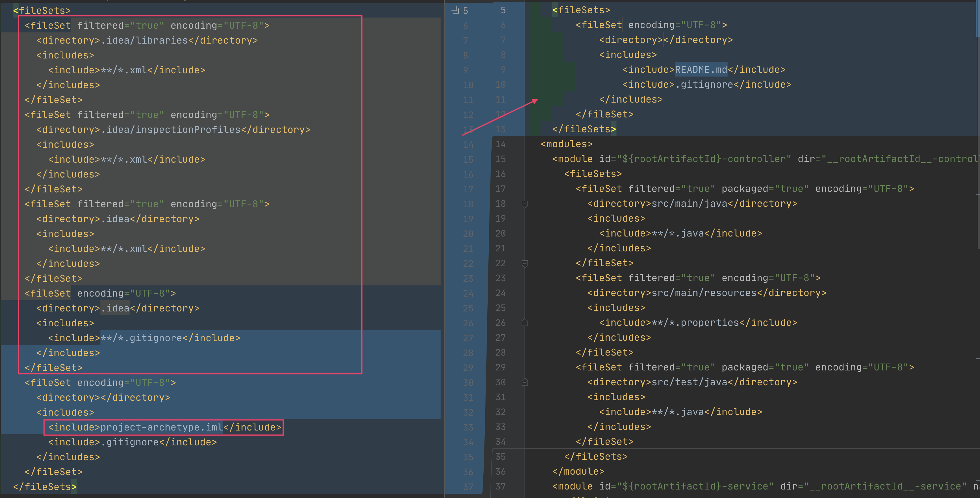Screen dimensions: 980x498
Task: Click the .idea/inspectionProfiles directory line
Action: tap(173, 130)
